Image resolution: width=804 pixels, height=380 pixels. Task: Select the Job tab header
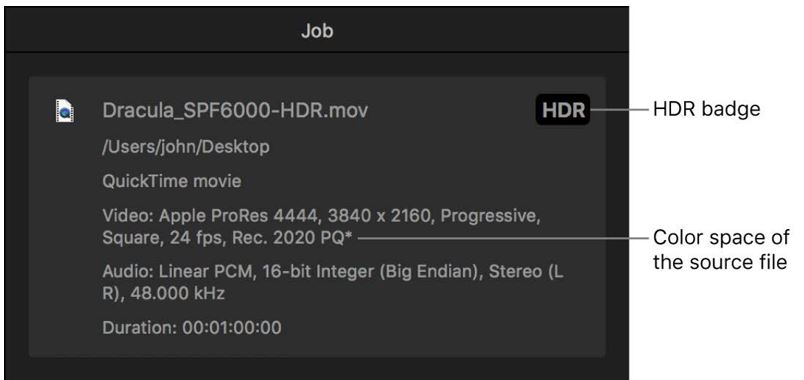point(317,31)
